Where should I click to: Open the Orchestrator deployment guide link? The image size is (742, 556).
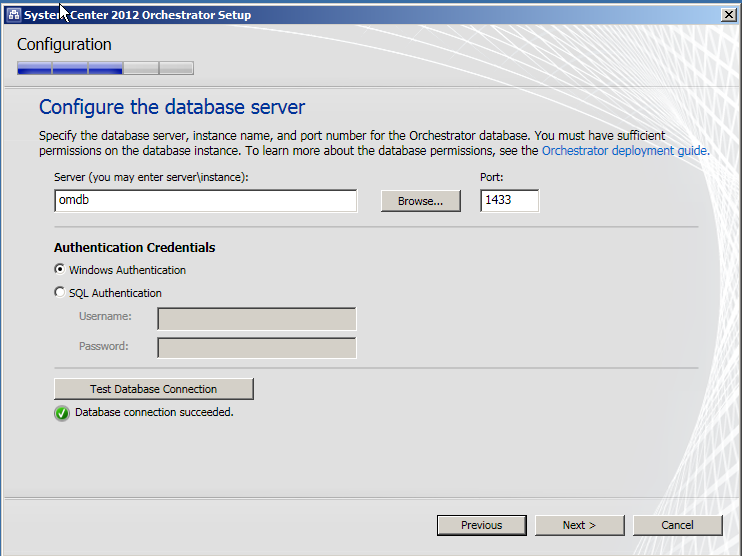(x=625, y=150)
